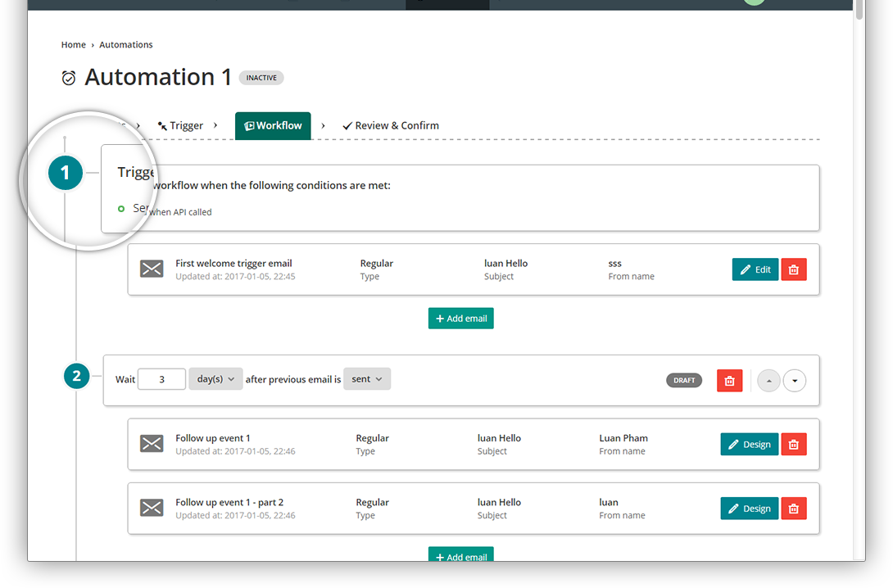893x588 pixels.
Task: Open the Home breadcrumb link
Action: [74, 44]
